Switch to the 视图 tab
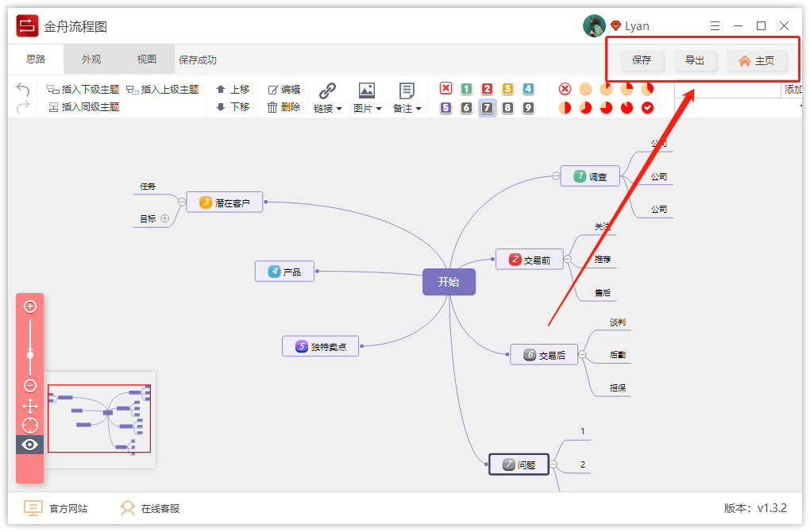810x532 pixels. (147, 60)
